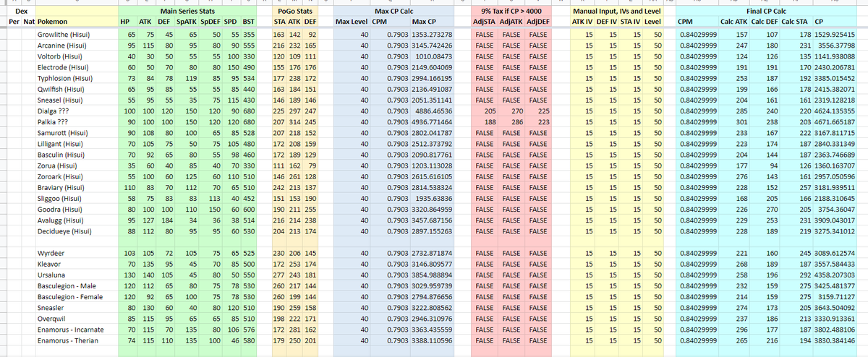The height and width of the screenshot is (357, 868).
Task: Click the "Calc STA" column header
Action: pos(796,22)
